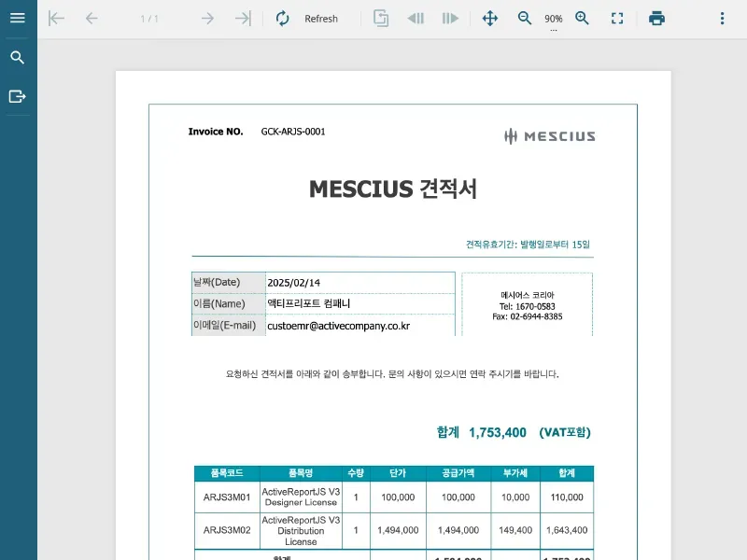Screen dimensions: 747x560
Task: Toggle fullscreen view
Action: point(617,19)
